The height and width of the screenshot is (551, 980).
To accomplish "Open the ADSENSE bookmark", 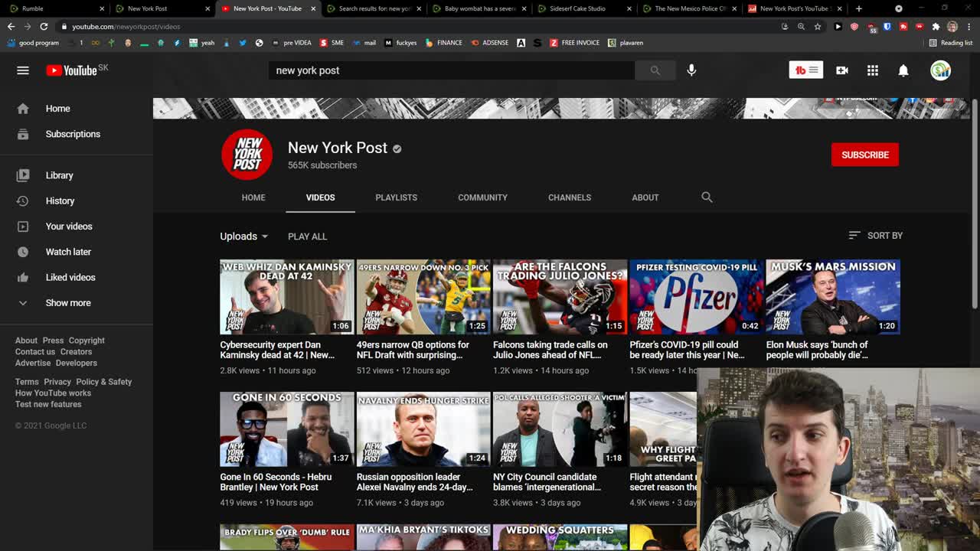I will (490, 43).
